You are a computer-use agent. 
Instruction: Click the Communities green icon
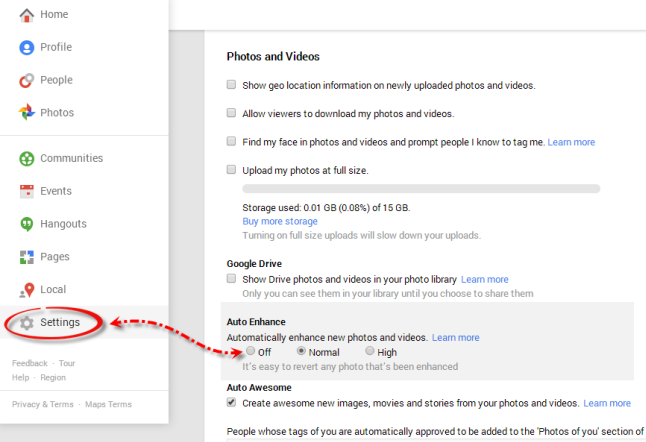[x=27, y=158]
